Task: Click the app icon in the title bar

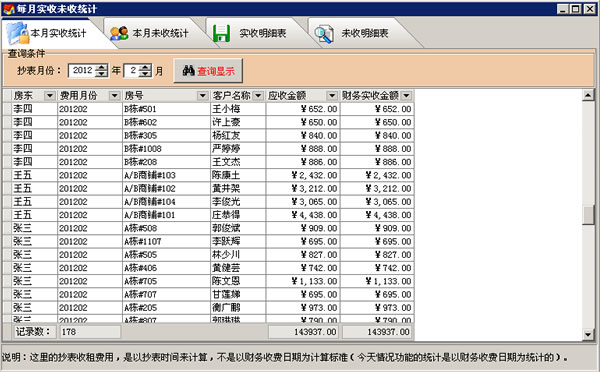Action: [8, 8]
